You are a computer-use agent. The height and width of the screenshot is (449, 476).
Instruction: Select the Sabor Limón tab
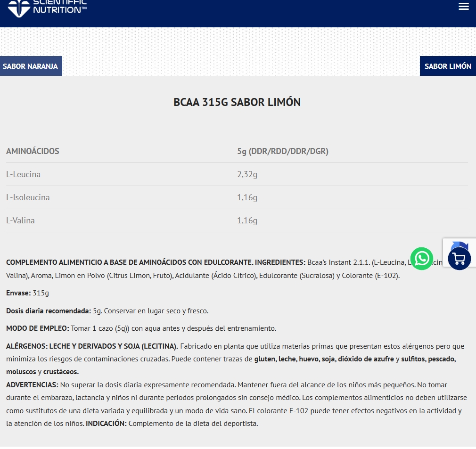(x=448, y=66)
